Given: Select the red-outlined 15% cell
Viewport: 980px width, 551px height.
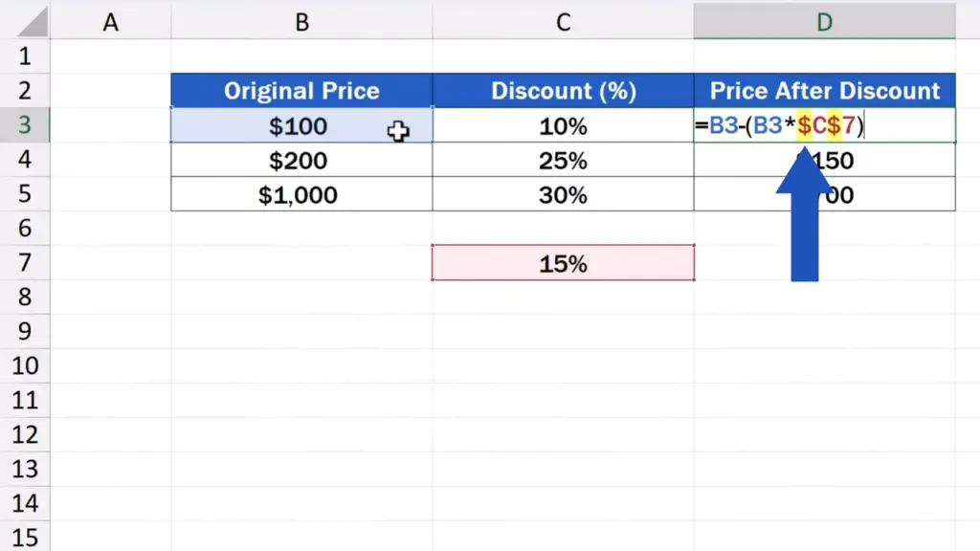Looking at the screenshot, I should [x=563, y=263].
